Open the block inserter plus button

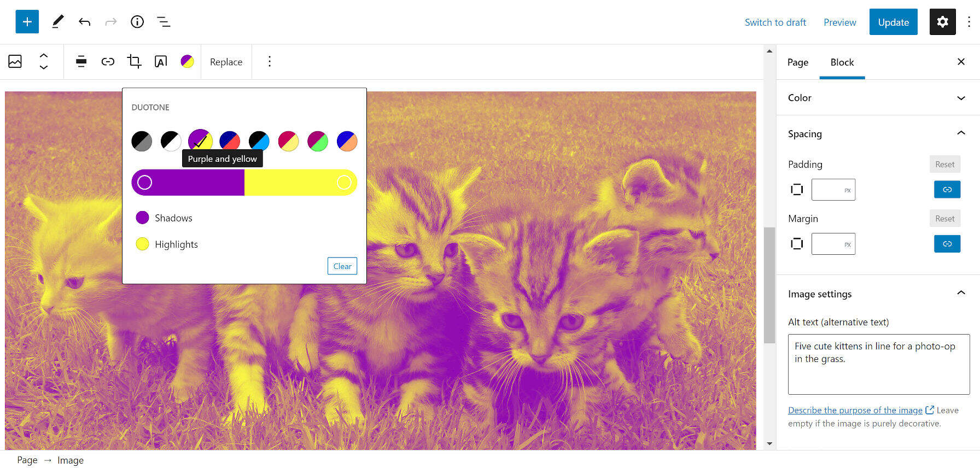coord(27,22)
